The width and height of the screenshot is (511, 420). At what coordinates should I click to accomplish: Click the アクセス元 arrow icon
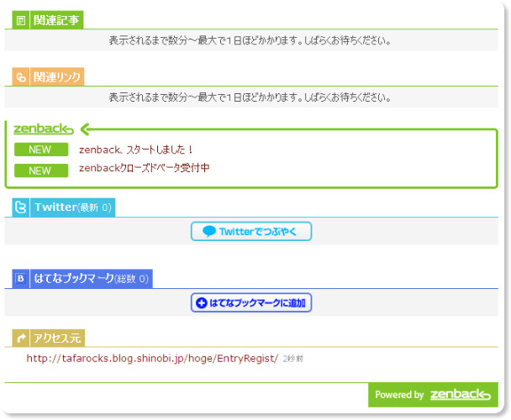point(21,339)
